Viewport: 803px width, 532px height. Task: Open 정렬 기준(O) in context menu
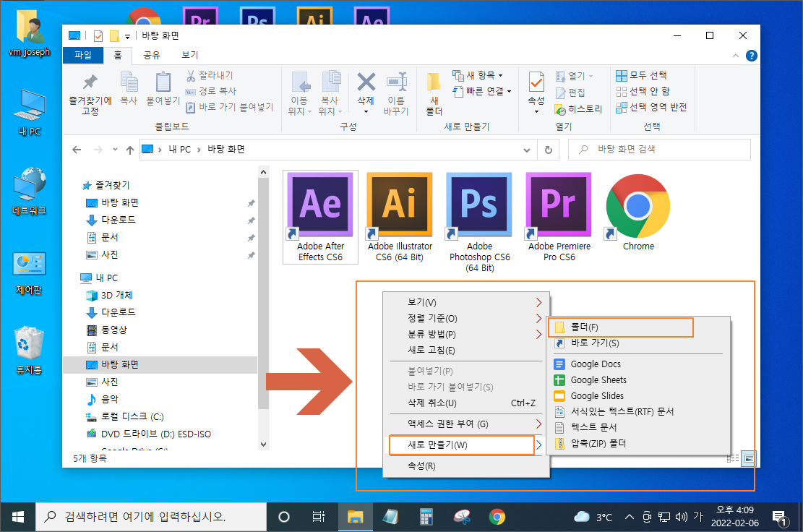click(x=466, y=318)
